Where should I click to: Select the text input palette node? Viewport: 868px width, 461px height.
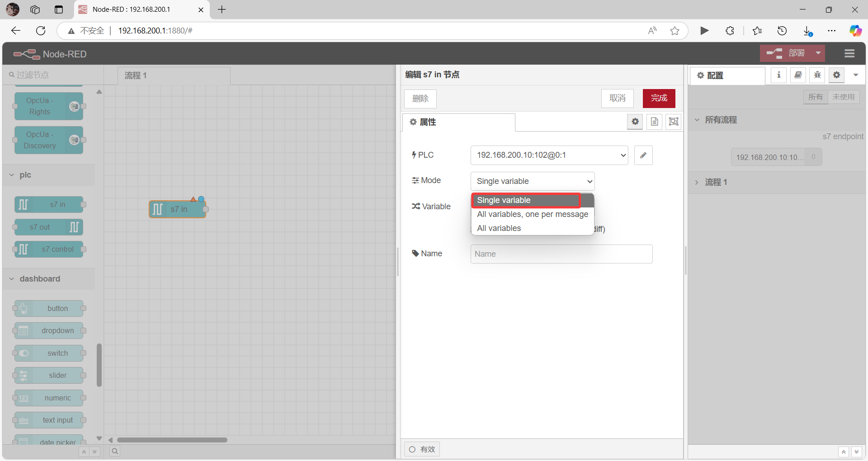(x=49, y=420)
